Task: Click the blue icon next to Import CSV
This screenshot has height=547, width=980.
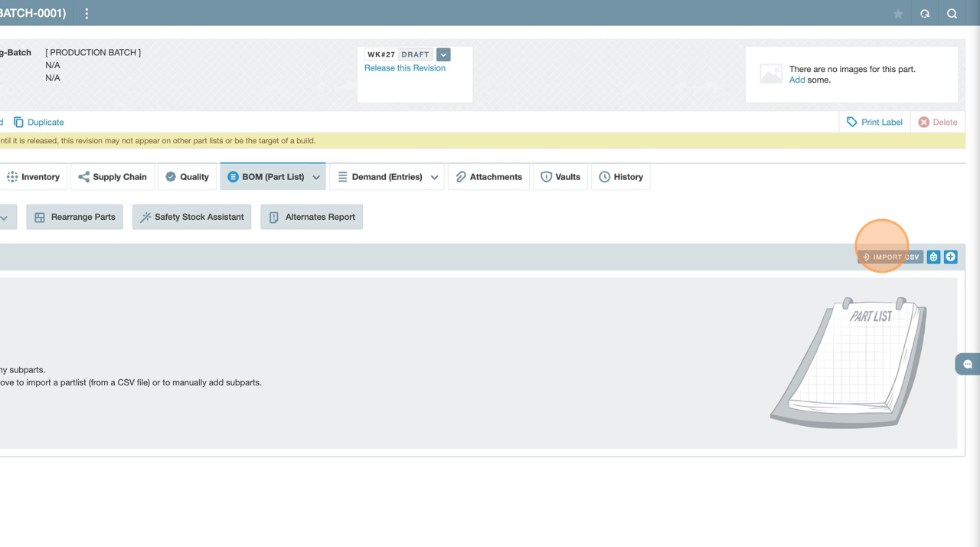Action: pyautogui.click(x=933, y=257)
